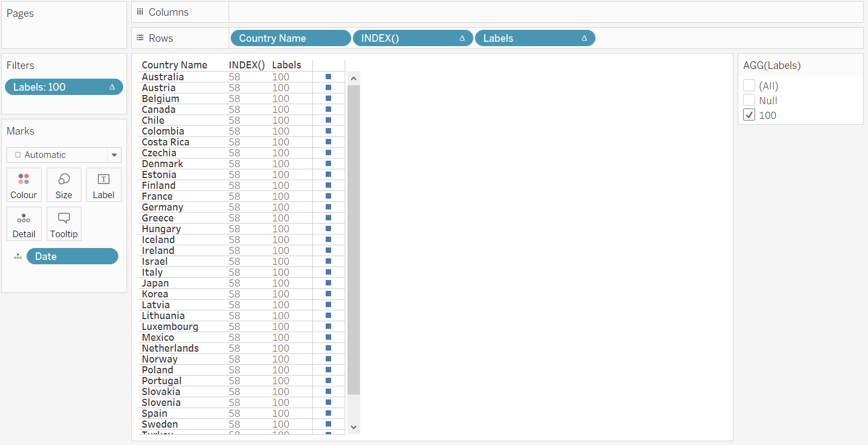Click the Rows shelf icon
Image resolution: width=868 pixels, height=445 pixels.
click(140, 38)
